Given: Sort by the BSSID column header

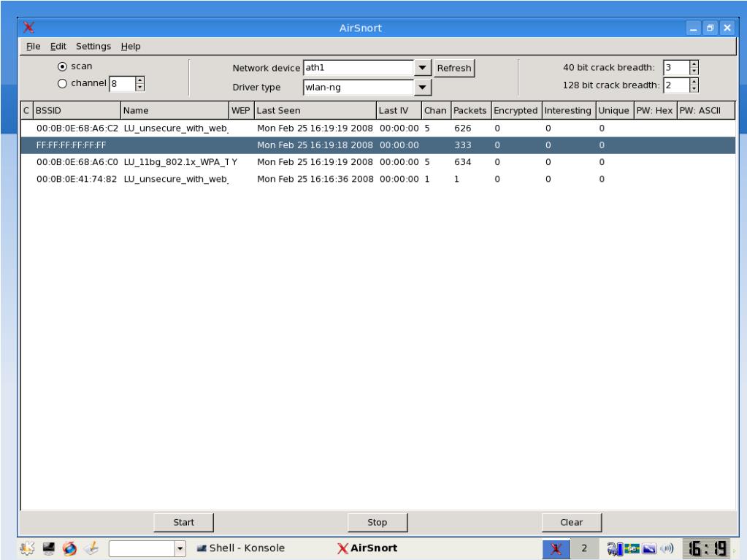Looking at the screenshot, I should [x=77, y=110].
